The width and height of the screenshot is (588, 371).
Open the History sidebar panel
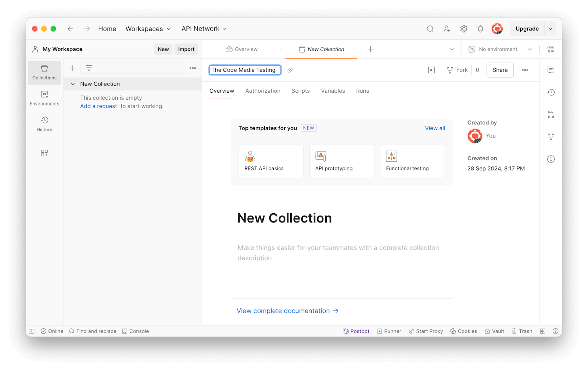(44, 124)
